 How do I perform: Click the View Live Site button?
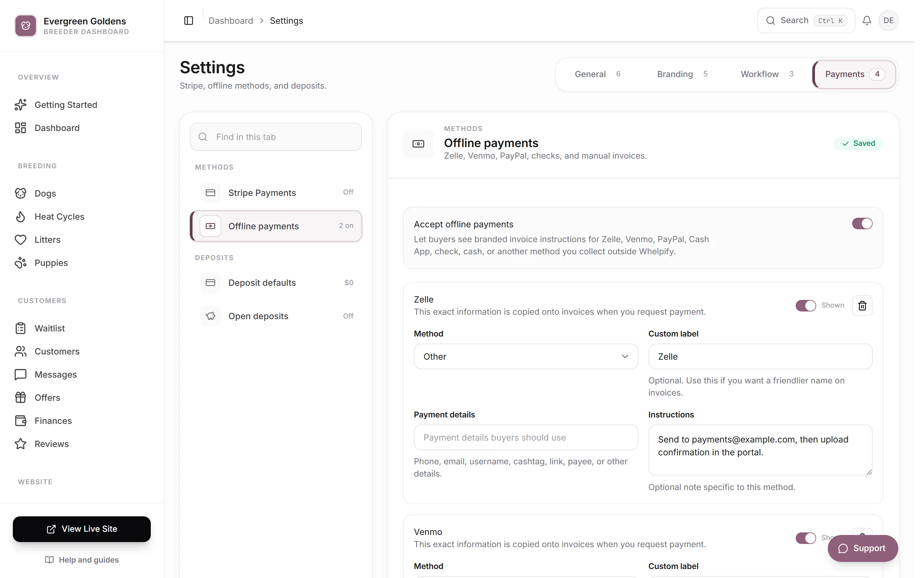82,529
